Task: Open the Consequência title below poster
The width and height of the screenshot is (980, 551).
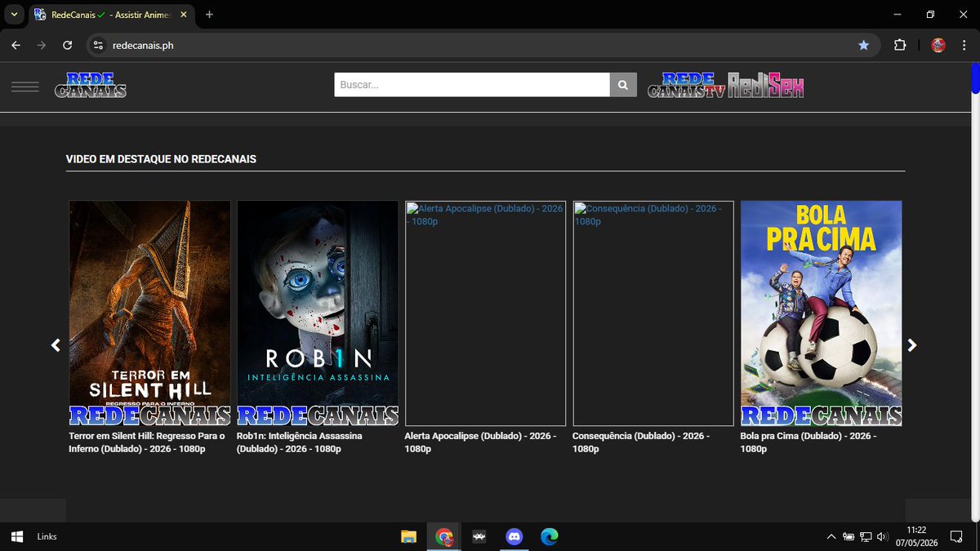Action: coord(641,442)
